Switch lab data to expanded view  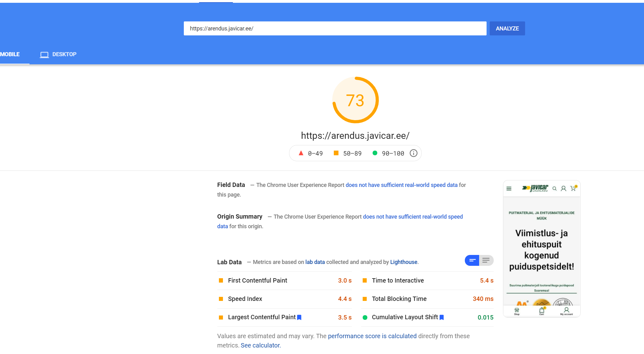(486, 260)
